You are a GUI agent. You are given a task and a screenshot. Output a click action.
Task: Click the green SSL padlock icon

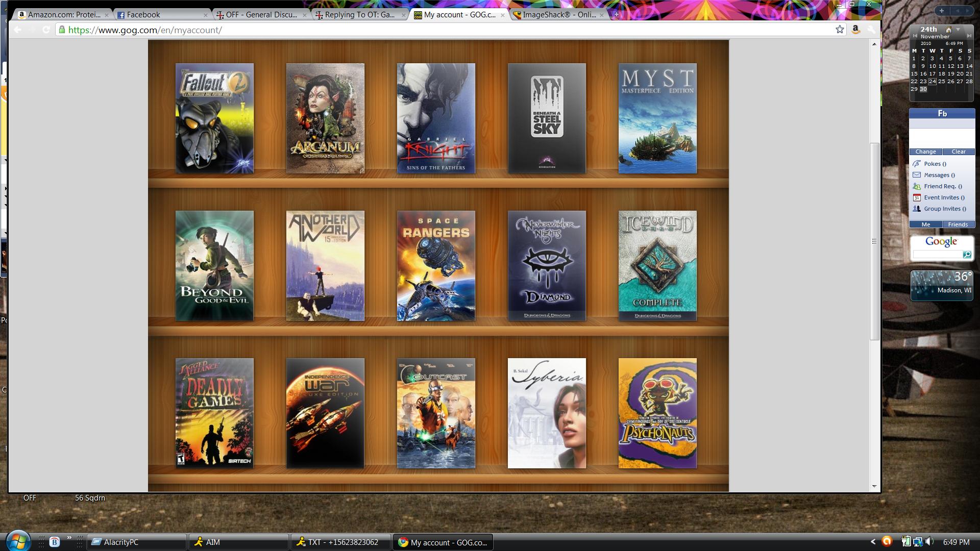62,30
